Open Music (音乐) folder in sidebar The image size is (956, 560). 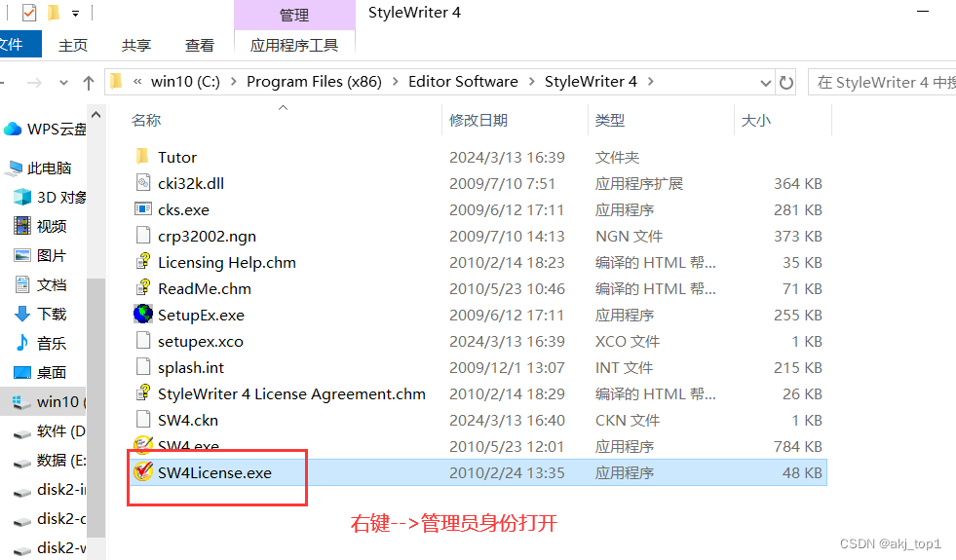pyautogui.click(x=40, y=343)
